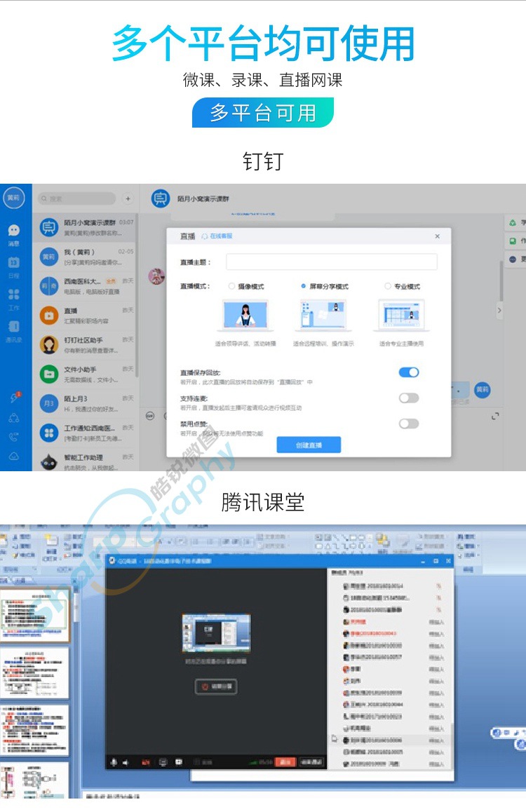526x812 pixels.
Task: Open the 陌上月3 conversation
Action: click(86, 403)
